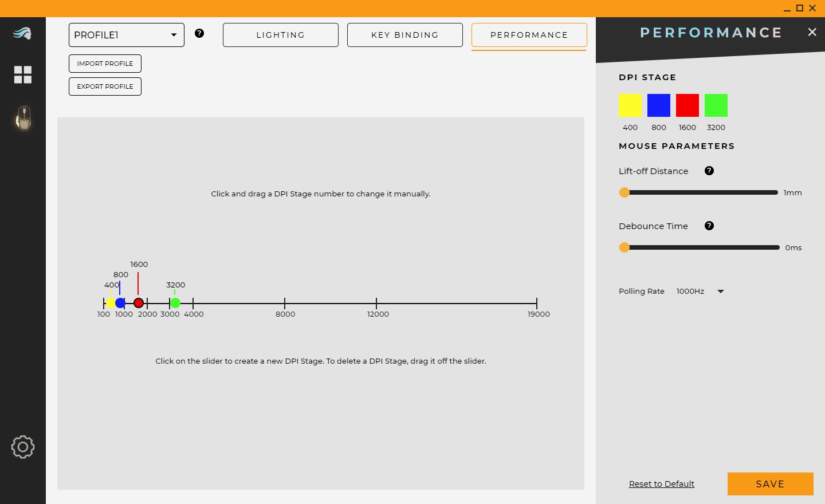Select the mouse device icon in sidebar

23,118
